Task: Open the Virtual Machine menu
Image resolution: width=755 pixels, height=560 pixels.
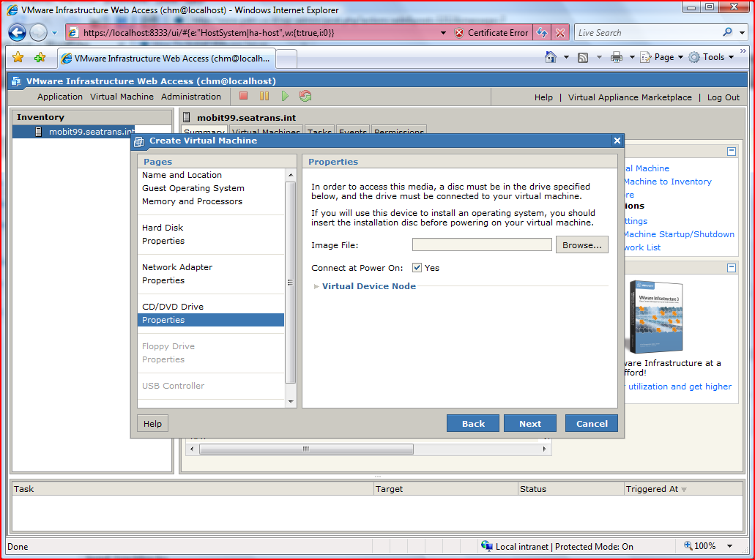Action: 122,97
